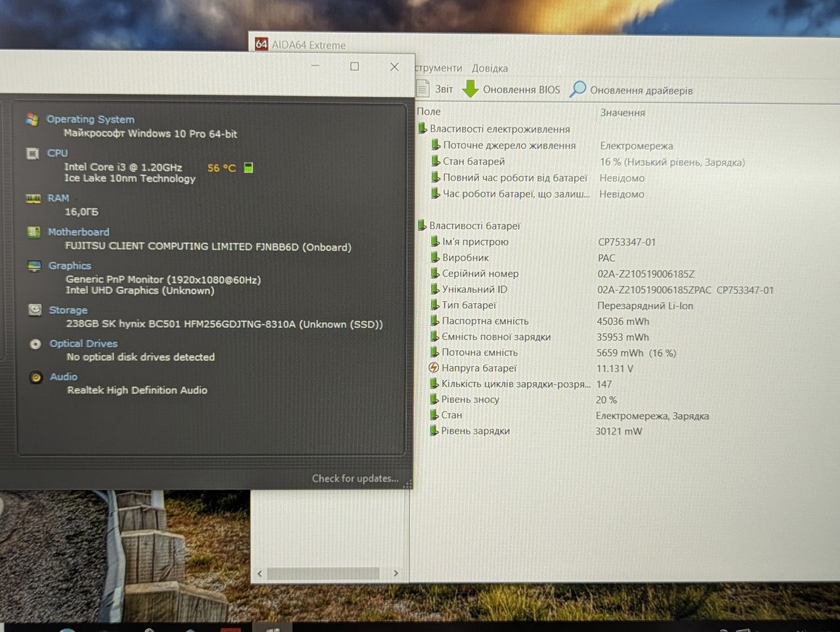
Task: Select the Кількість циклів зарядки-розря... field
Action: coord(516,384)
